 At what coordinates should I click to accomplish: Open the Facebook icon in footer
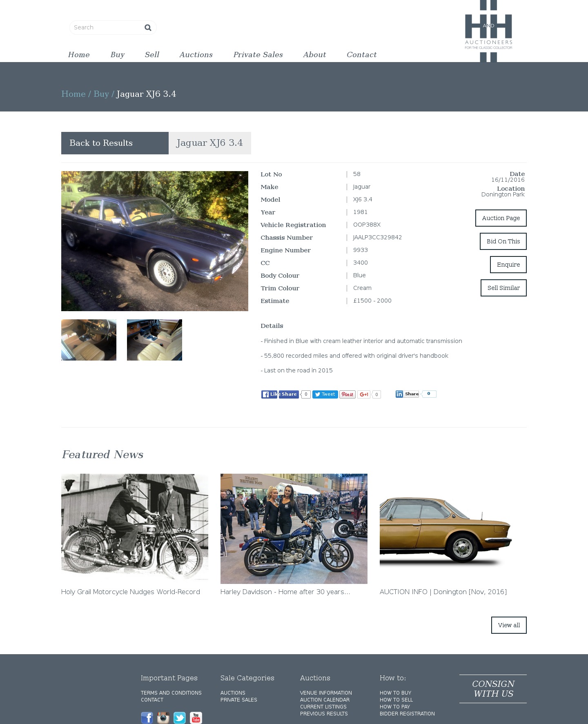tap(147, 717)
